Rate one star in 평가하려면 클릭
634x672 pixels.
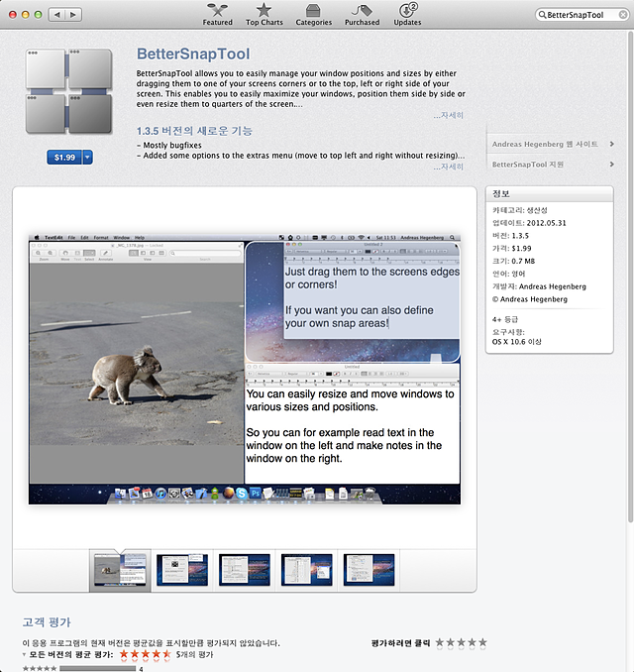440,642
